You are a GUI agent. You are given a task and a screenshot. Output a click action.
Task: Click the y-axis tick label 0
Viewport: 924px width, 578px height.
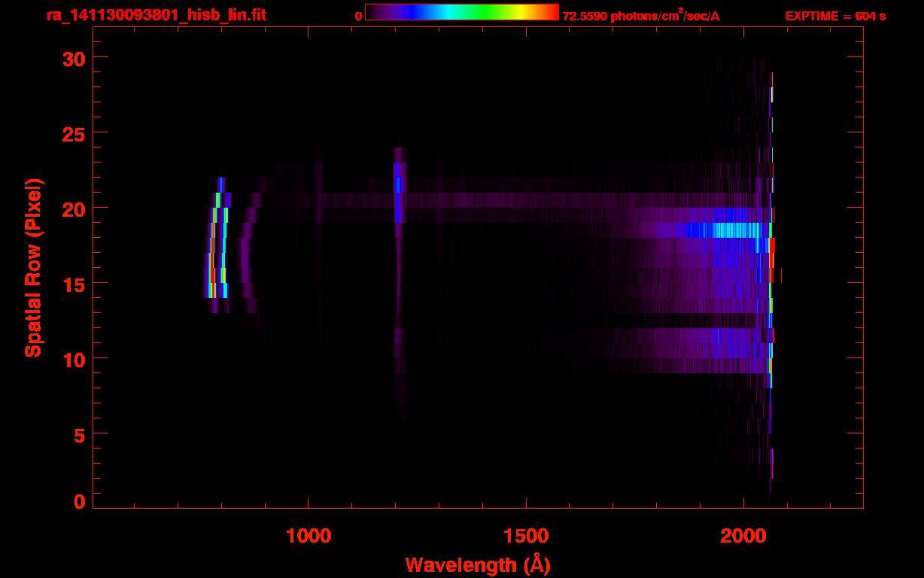[x=79, y=501]
